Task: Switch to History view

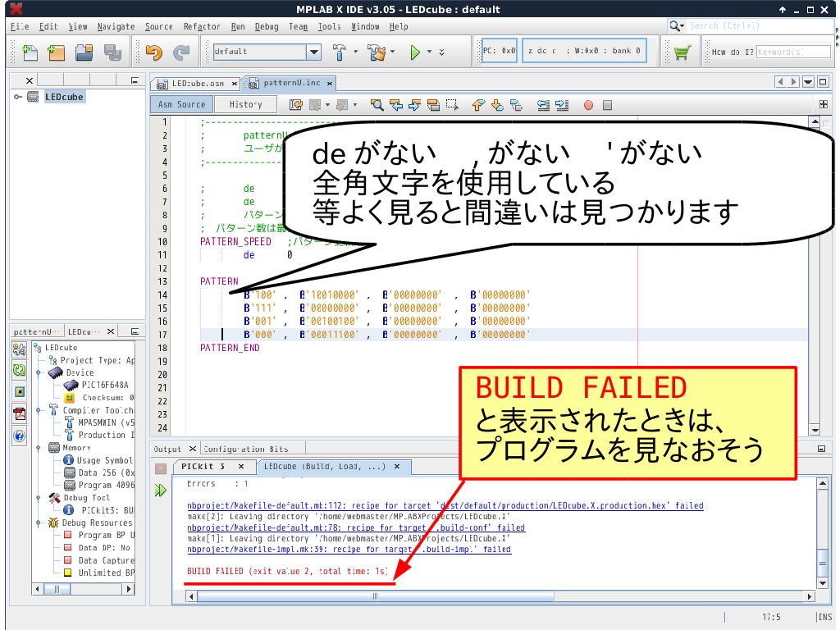Action: point(245,104)
